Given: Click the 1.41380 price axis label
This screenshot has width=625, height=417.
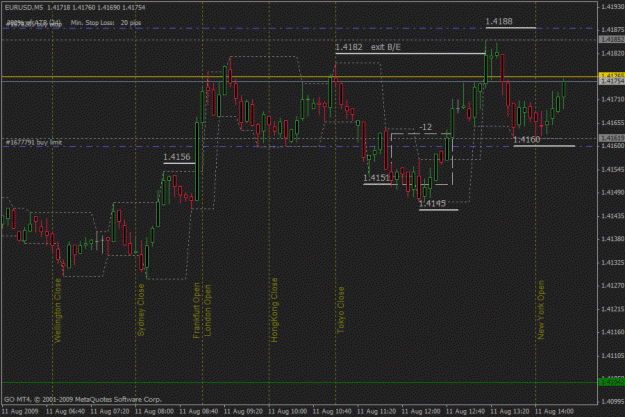Looking at the screenshot, I should (x=613, y=239).
